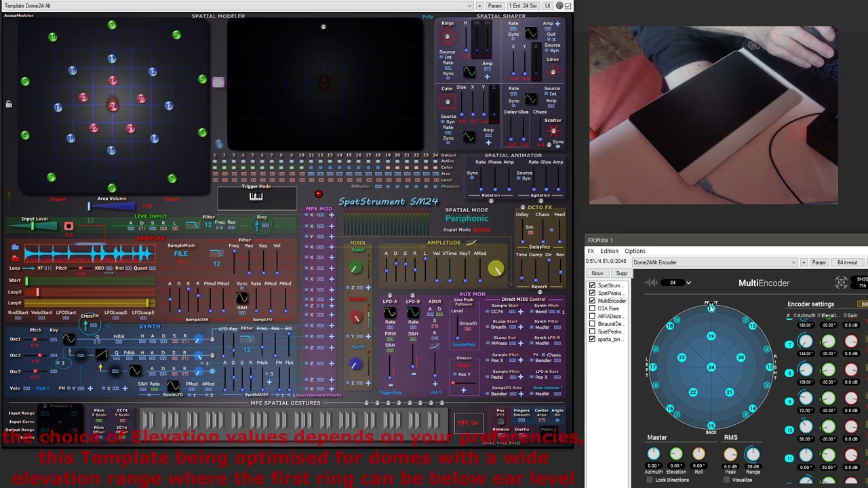Toggle the sparta_bin plugin checkbox
868x488 pixels.
[x=593, y=339]
